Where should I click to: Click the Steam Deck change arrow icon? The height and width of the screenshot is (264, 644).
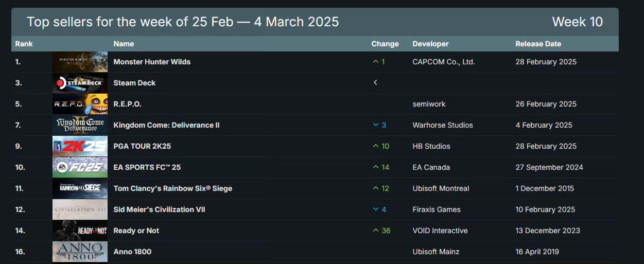coord(375,83)
